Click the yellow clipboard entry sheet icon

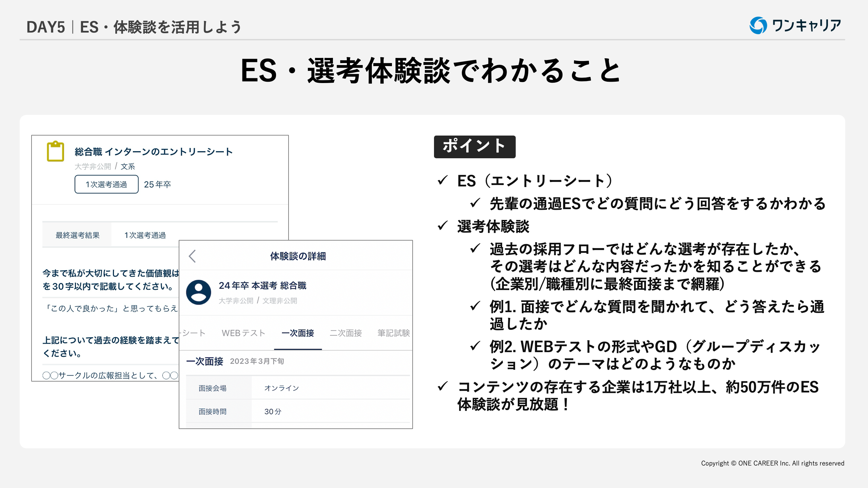(x=56, y=151)
